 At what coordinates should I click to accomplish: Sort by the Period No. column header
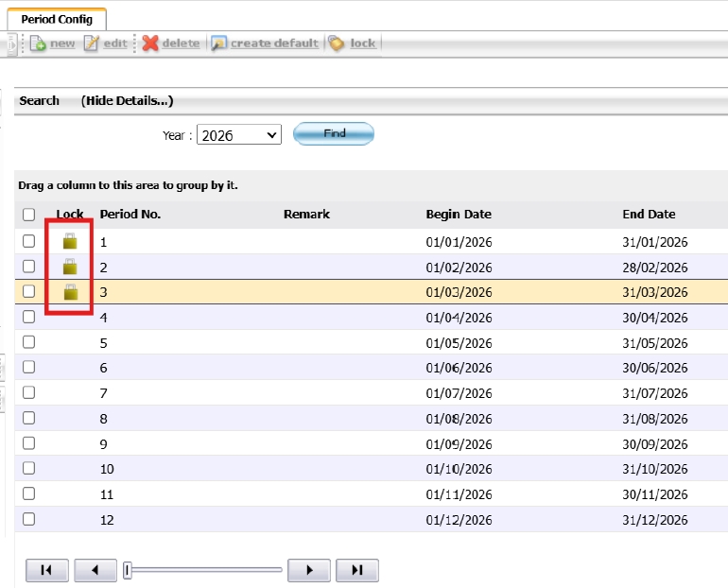coord(130,215)
